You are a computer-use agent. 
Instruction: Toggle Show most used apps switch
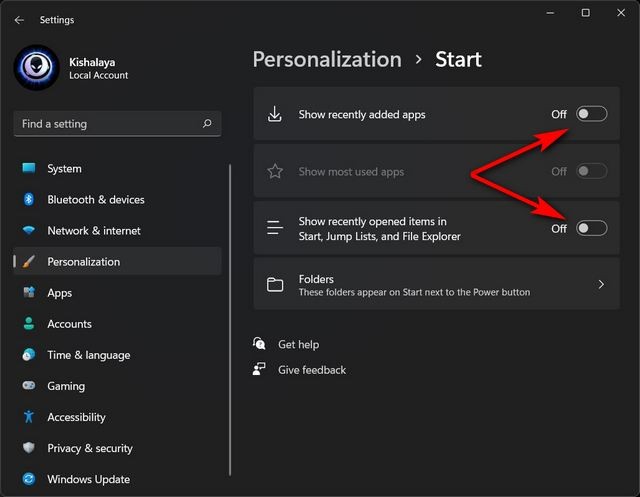tap(591, 171)
